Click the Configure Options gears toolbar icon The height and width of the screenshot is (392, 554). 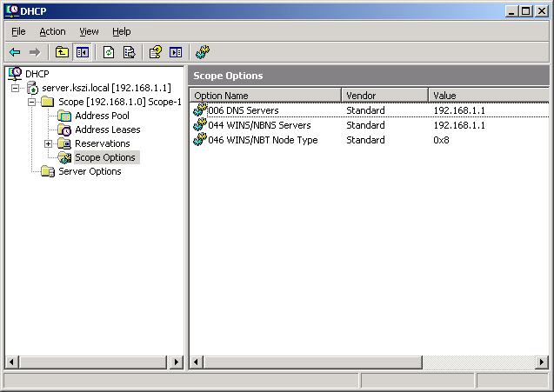[x=203, y=52]
